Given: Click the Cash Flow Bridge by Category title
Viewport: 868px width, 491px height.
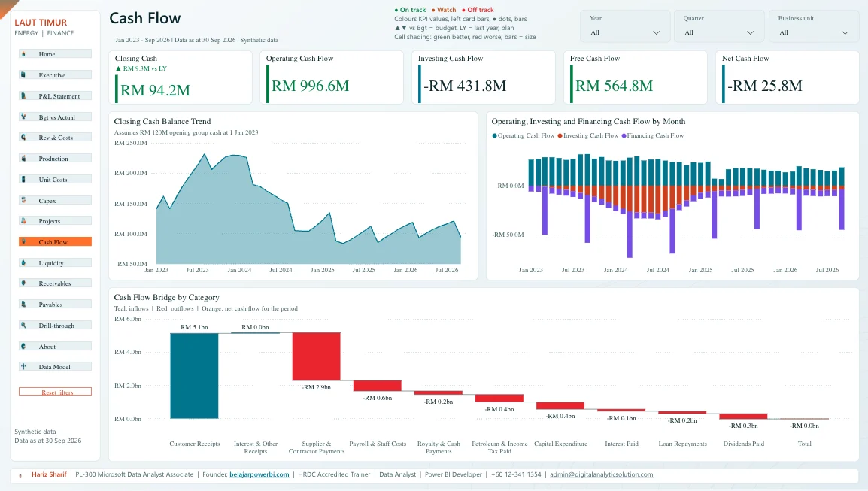Looking at the screenshot, I should click(167, 297).
